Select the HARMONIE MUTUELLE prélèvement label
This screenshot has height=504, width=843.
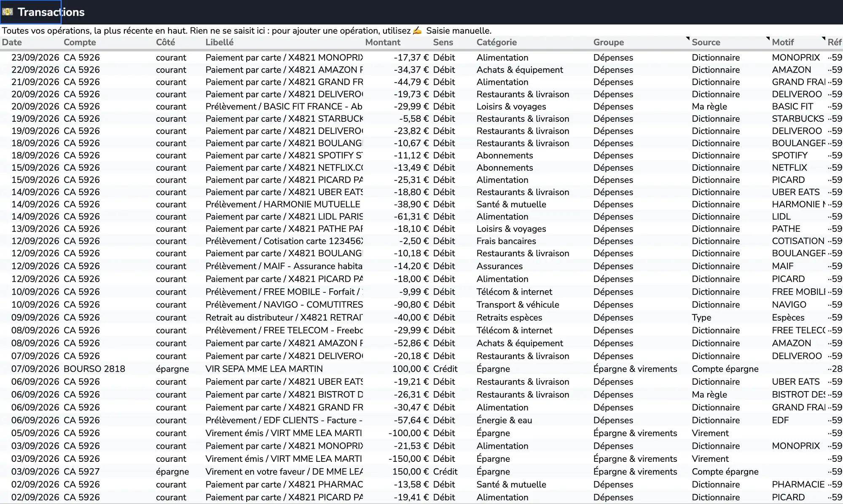point(283,204)
